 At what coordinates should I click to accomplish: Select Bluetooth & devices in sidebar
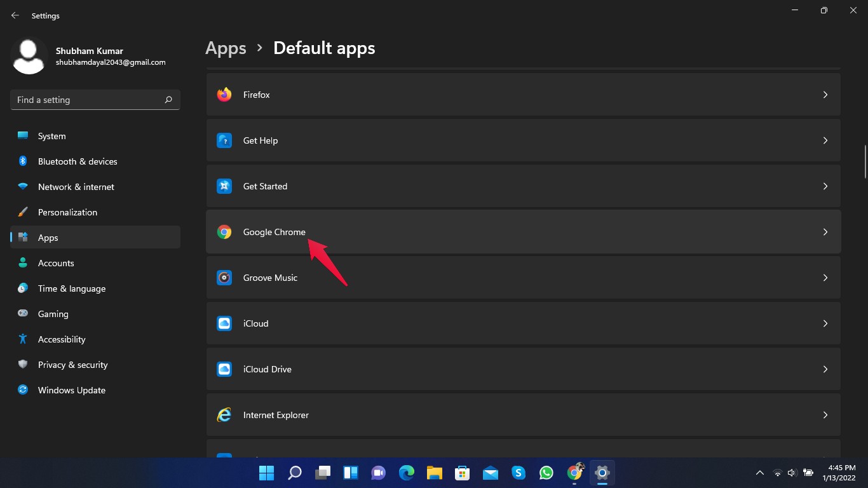(x=78, y=161)
